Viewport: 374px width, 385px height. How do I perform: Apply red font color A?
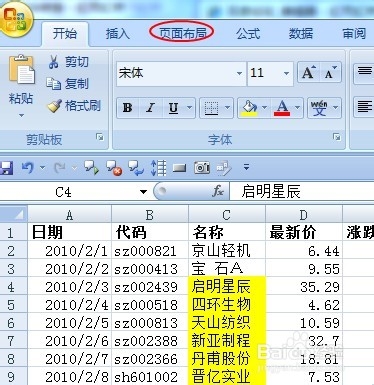(x=282, y=108)
